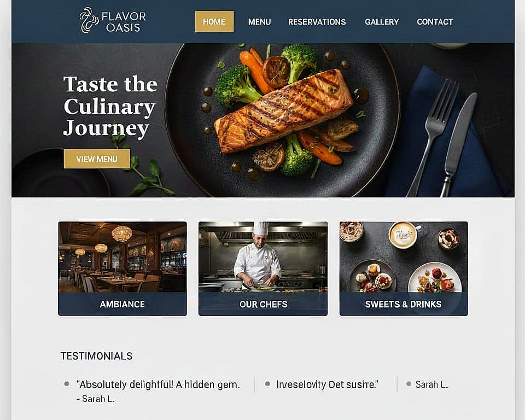
Task: Select the Ambiance restaurant interior thumbnail
Action: click(x=122, y=257)
